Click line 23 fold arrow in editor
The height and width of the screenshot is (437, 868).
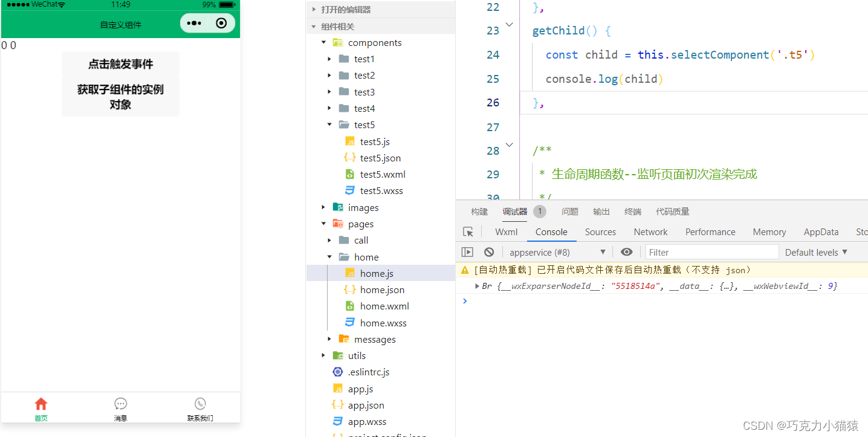pos(508,24)
